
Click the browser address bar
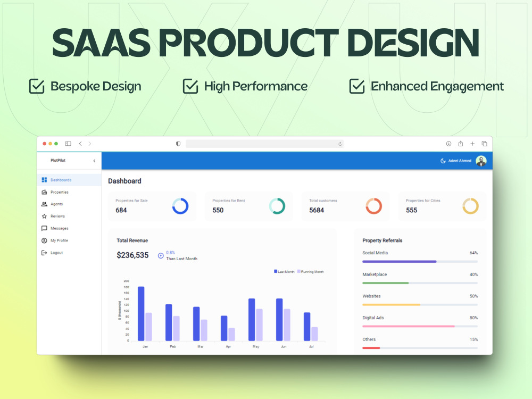coord(264,144)
